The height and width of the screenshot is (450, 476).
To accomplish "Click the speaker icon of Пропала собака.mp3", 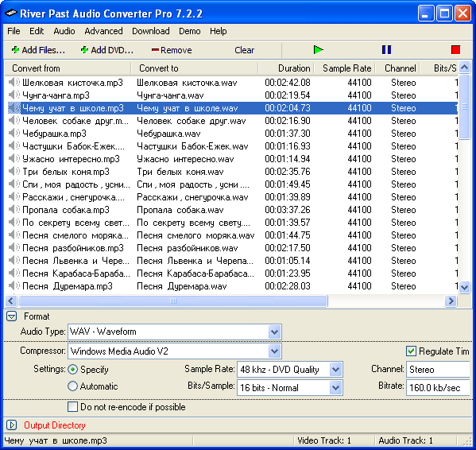I will point(14,210).
